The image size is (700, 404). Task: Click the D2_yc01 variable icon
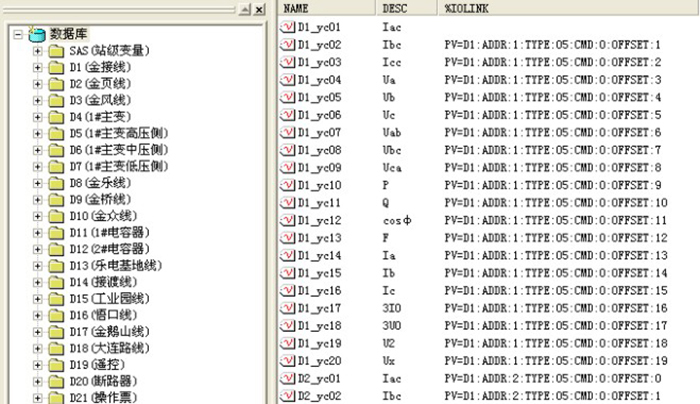tap(287, 378)
